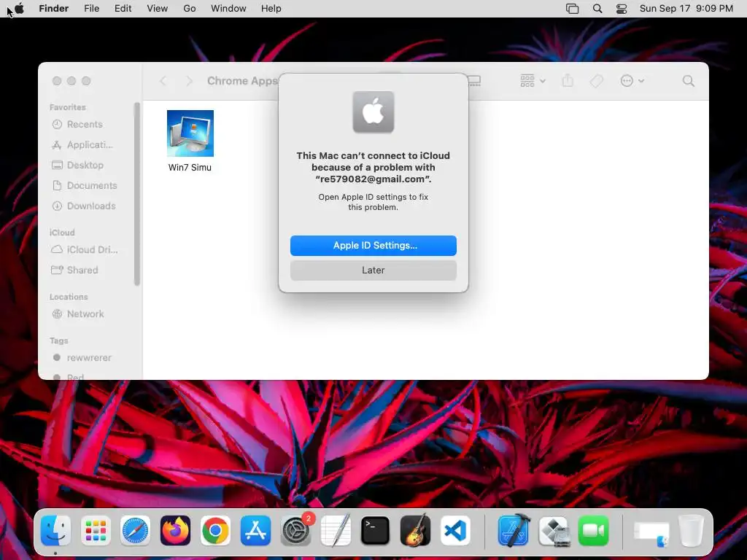Open Visual Studio Code from the Dock
Viewport: 747px width, 560px height.
(x=455, y=531)
